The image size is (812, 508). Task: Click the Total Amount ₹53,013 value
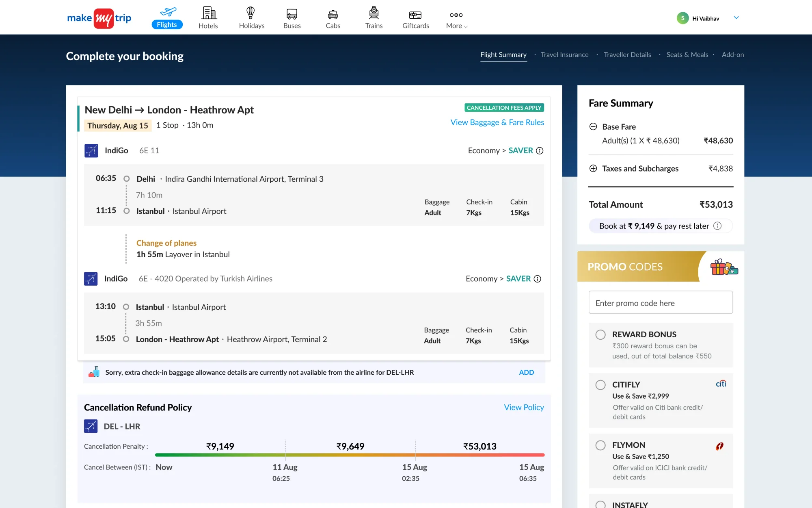(x=716, y=205)
